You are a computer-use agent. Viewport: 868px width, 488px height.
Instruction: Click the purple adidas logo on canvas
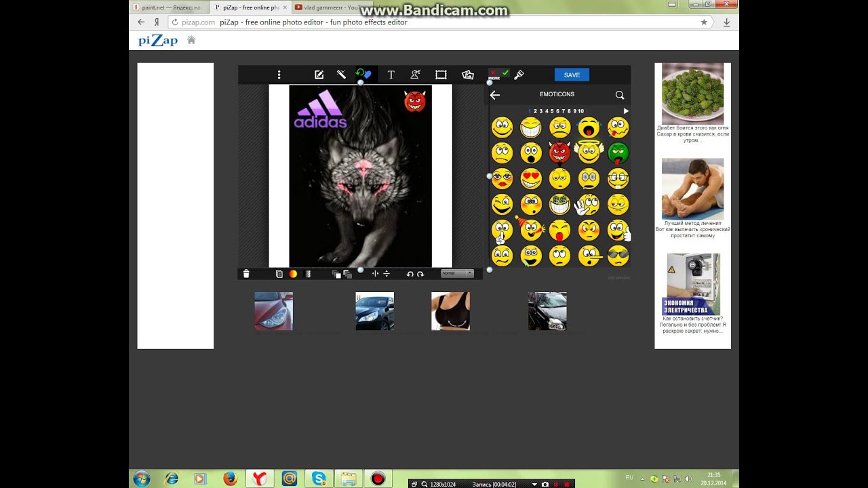click(320, 110)
